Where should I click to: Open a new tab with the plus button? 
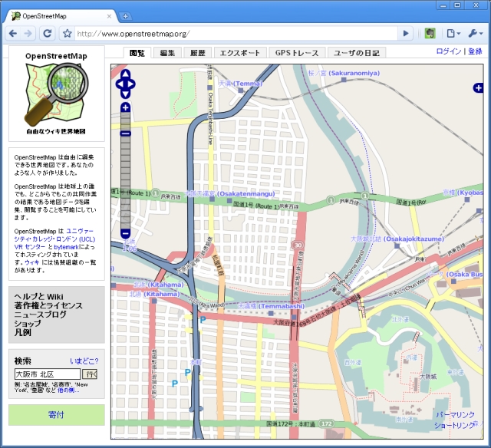[125, 16]
